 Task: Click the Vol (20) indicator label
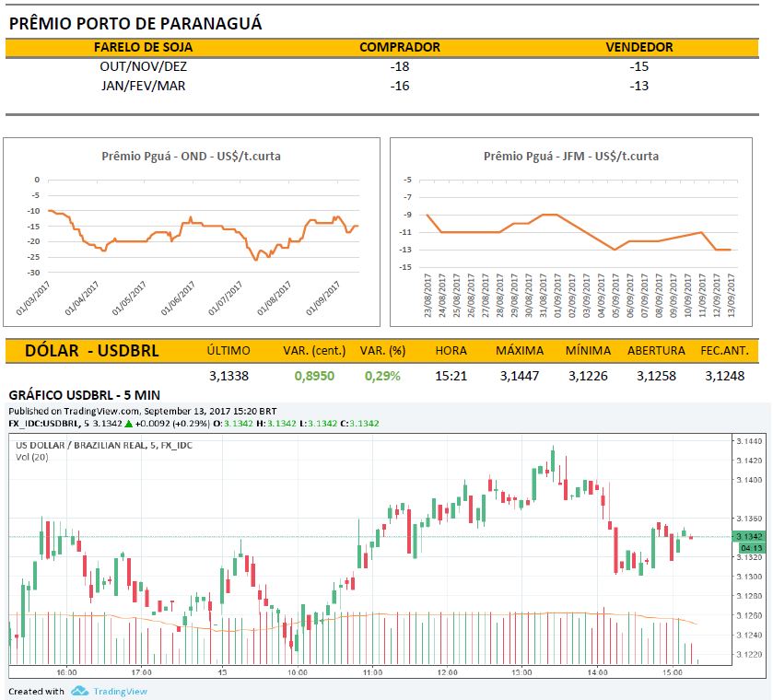point(30,458)
